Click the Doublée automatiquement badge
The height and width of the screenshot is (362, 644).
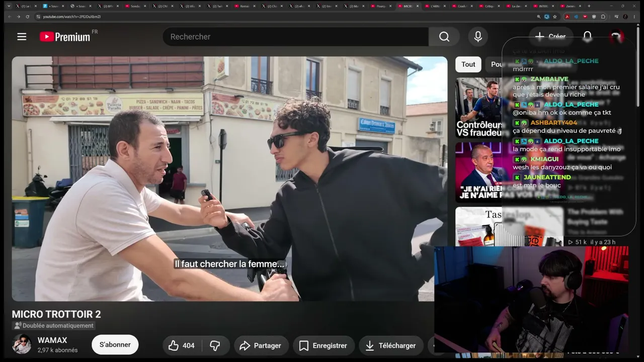(x=54, y=326)
